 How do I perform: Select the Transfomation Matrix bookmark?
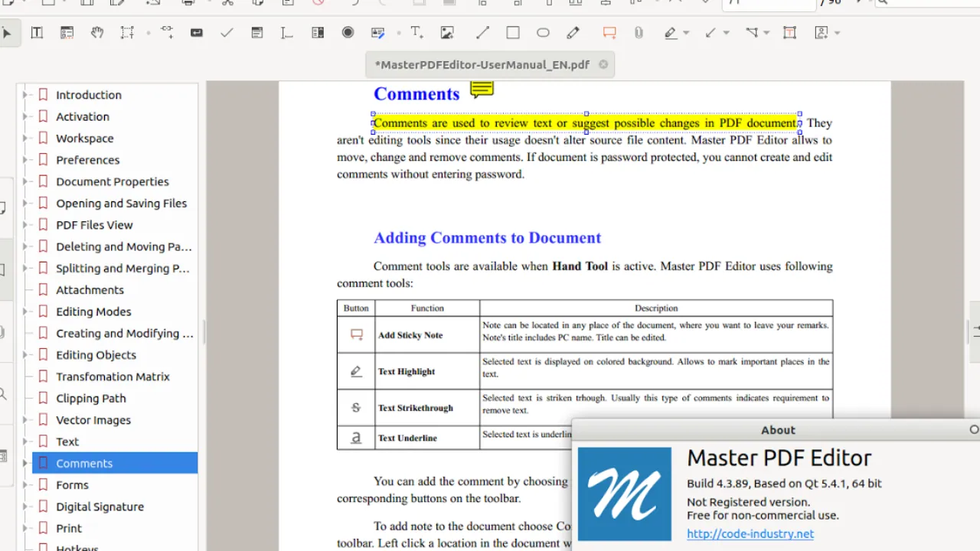113,377
